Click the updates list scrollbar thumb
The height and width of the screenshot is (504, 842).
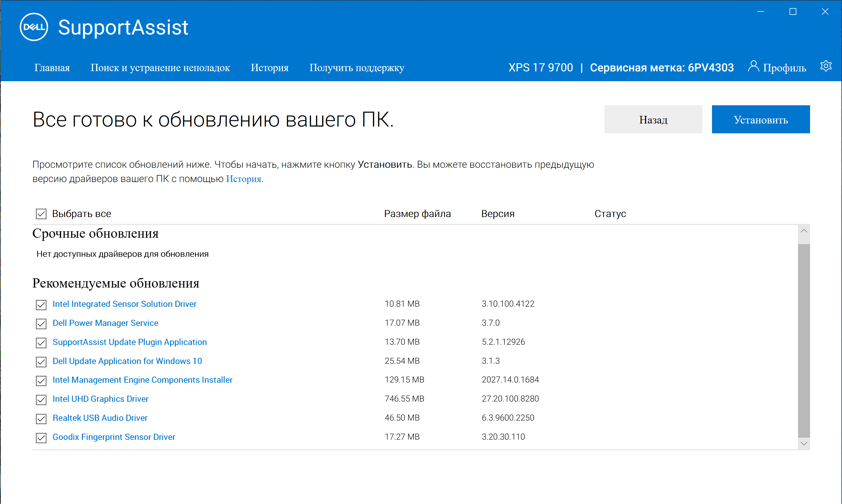[x=804, y=340]
